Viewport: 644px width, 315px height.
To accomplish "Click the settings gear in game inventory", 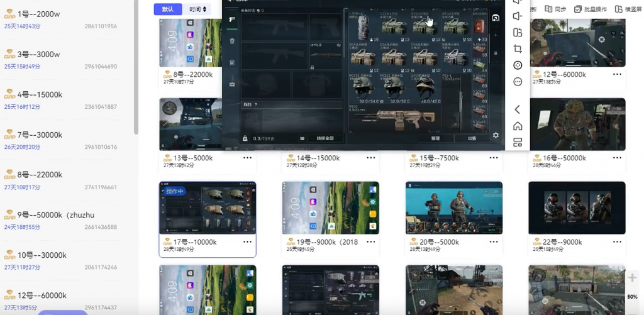I will click(x=496, y=135).
